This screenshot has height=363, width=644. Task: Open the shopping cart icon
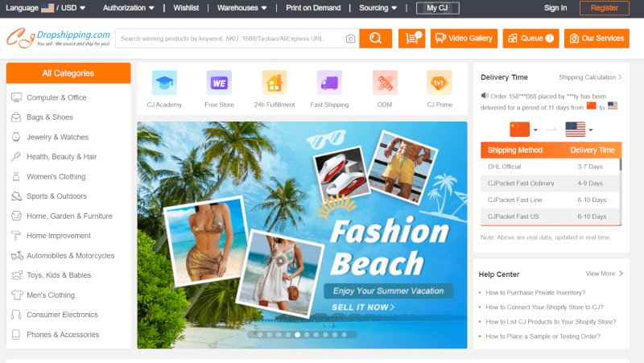pyautogui.click(x=411, y=38)
